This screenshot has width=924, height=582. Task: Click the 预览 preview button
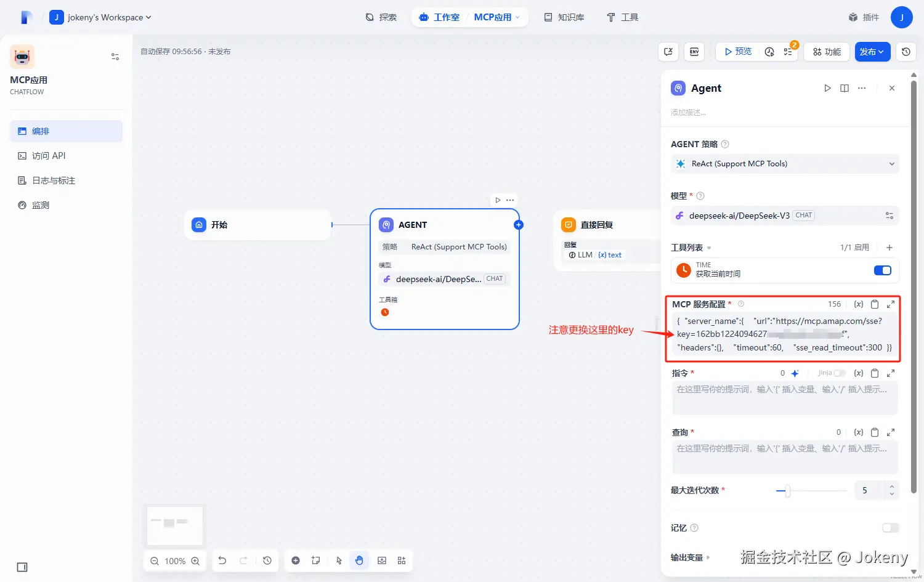[x=738, y=52]
